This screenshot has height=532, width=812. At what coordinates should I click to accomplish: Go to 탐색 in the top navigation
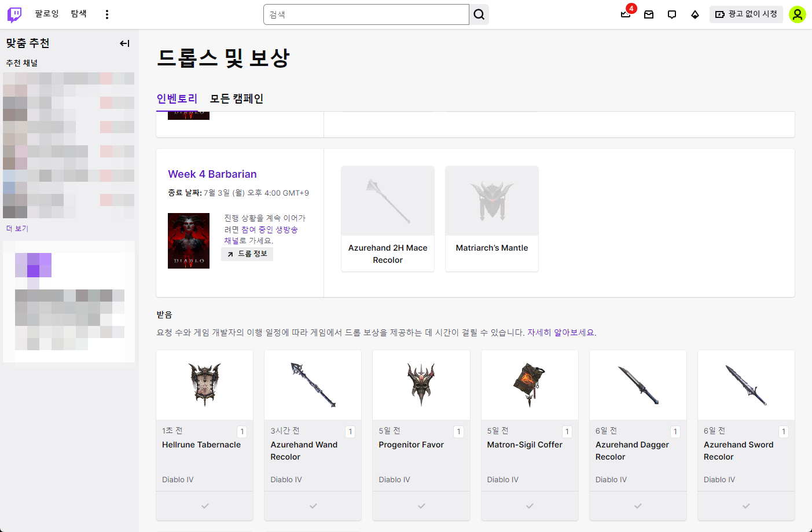click(x=79, y=14)
